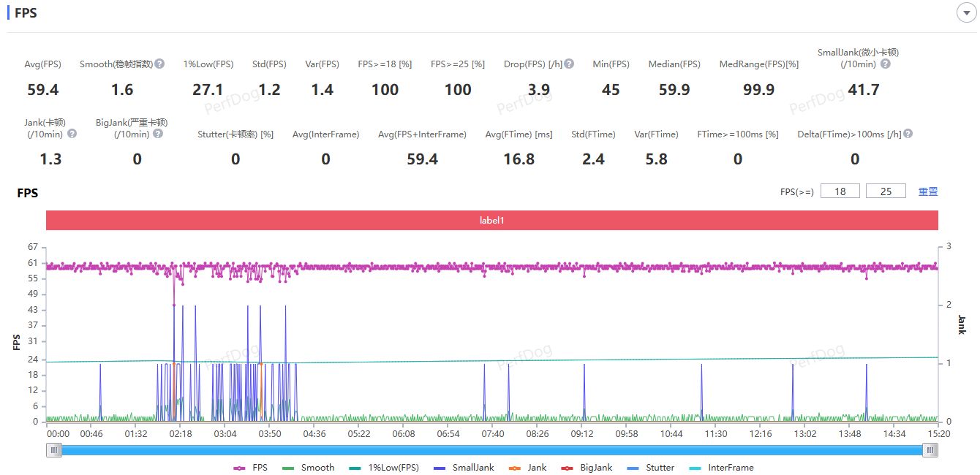Click the 15:20 time axis label
Screen dimensions: 980x475
pyautogui.click(x=939, y=434)
